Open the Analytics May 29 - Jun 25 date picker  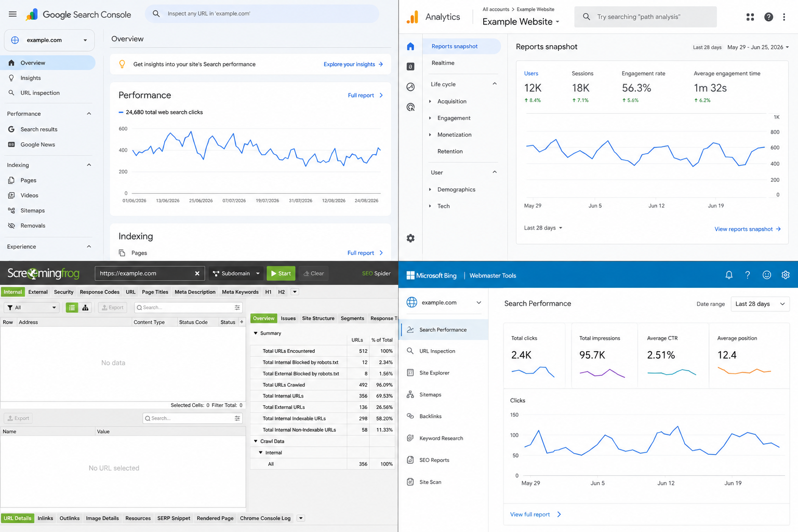point(758,47)
